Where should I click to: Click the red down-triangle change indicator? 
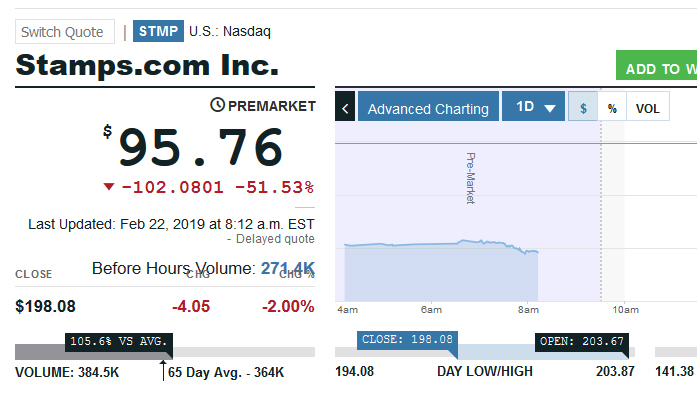tap(109, 186)
